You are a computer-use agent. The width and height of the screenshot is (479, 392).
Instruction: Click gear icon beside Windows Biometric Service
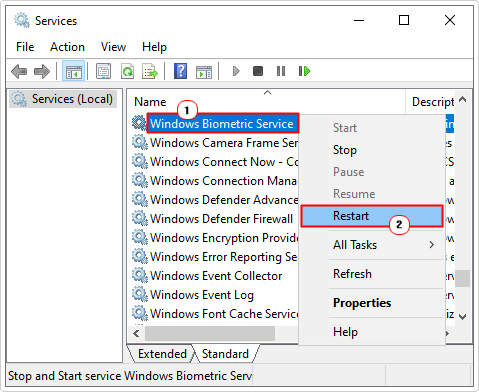pyautogui.click(x=139, y=123)
